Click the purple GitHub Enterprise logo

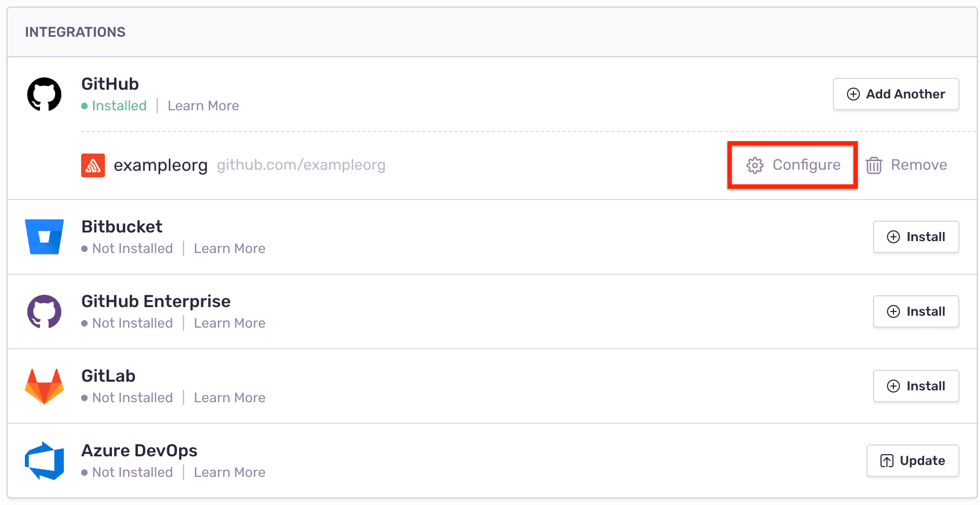tap(44, 311)
